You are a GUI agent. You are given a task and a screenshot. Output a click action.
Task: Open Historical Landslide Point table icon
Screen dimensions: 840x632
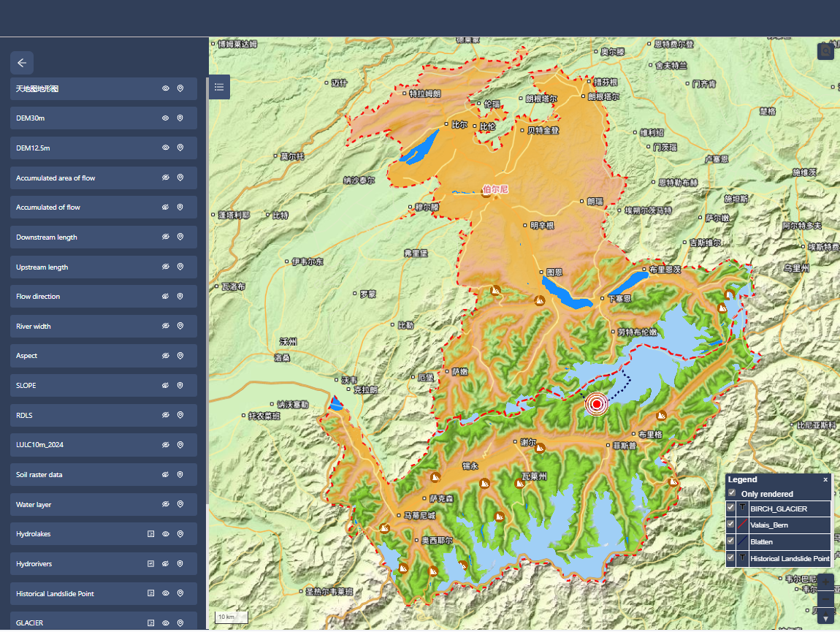point(151,593)
